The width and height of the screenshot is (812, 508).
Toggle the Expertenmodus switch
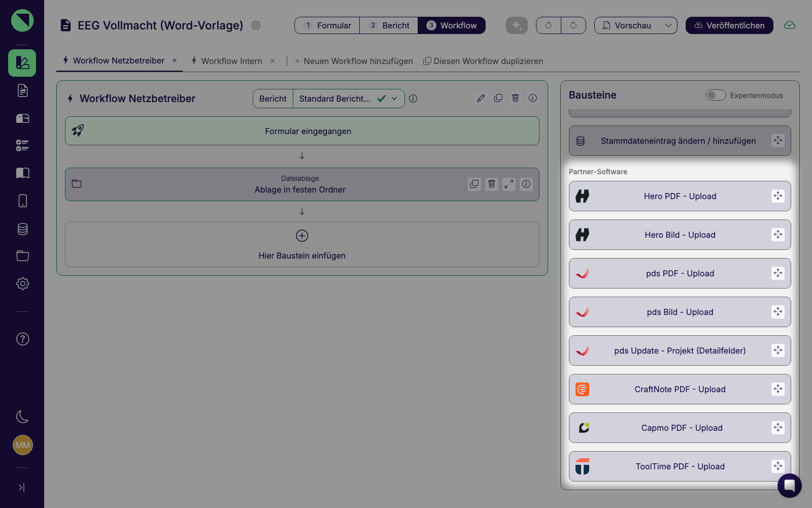716,95
